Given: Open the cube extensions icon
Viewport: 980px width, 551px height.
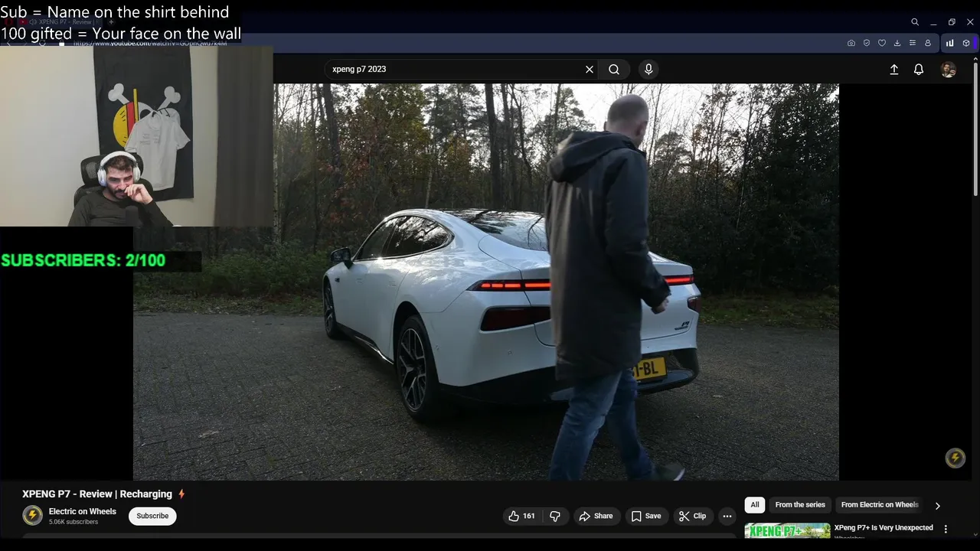Looking at the screenshot, I should point(966,43).
